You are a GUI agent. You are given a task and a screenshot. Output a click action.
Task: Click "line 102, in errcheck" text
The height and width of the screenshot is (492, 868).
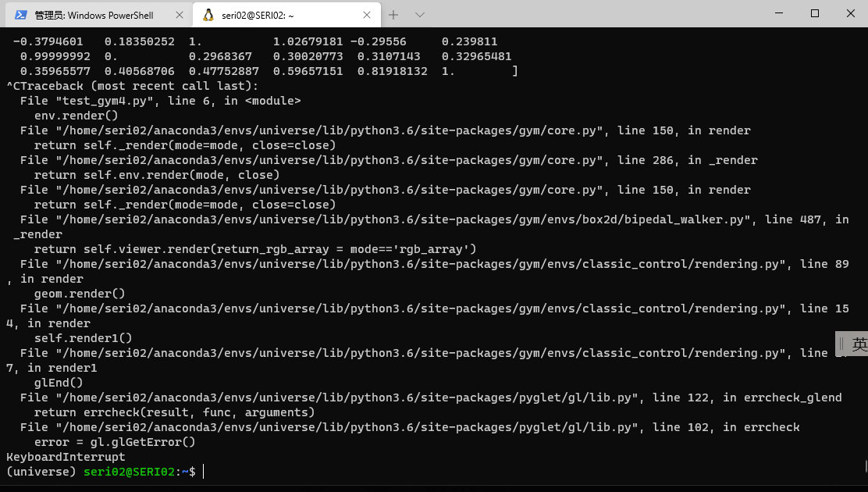[x=726, y=427]
